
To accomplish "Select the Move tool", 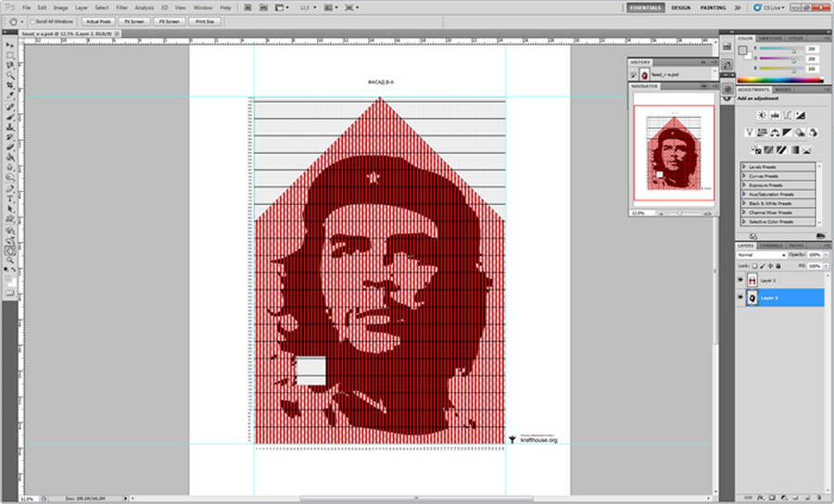I will tap(10, 45).
